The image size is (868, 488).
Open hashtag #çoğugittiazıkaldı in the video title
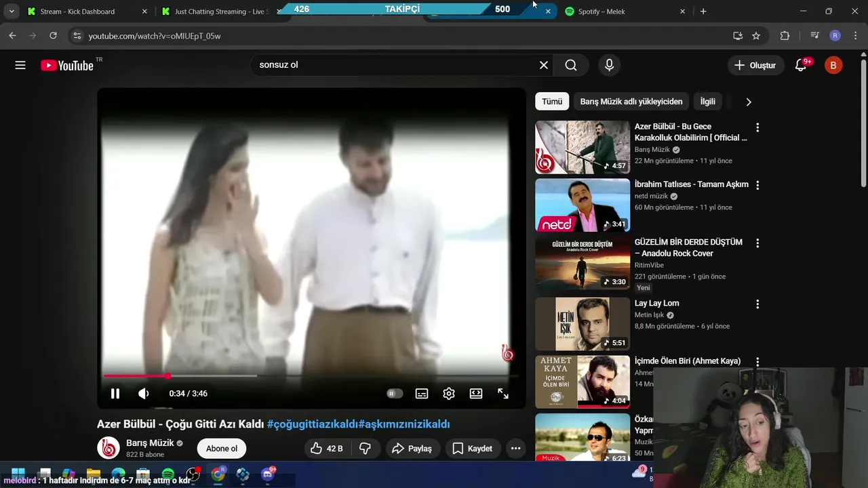[x=313, y=424]
